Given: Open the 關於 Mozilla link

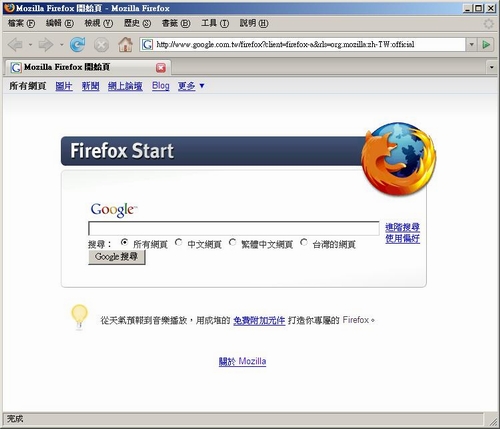Looking at the screenshot, I should (x=242, y=361).
